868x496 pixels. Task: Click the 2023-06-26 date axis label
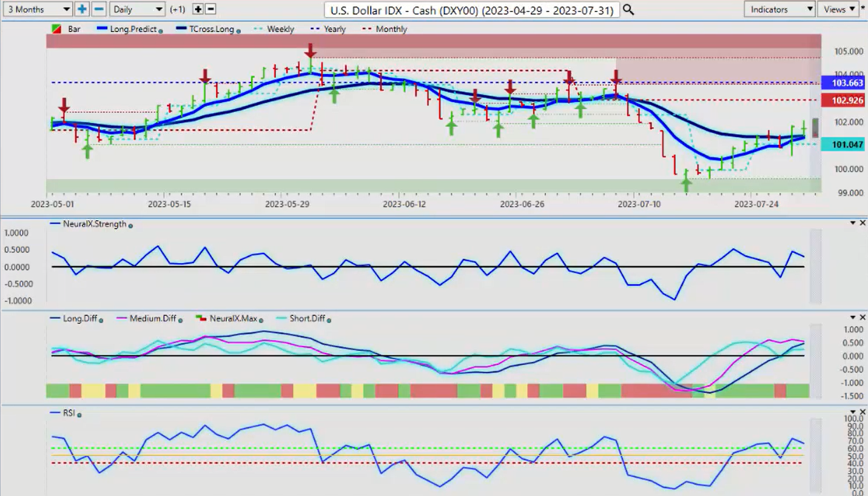521,204
